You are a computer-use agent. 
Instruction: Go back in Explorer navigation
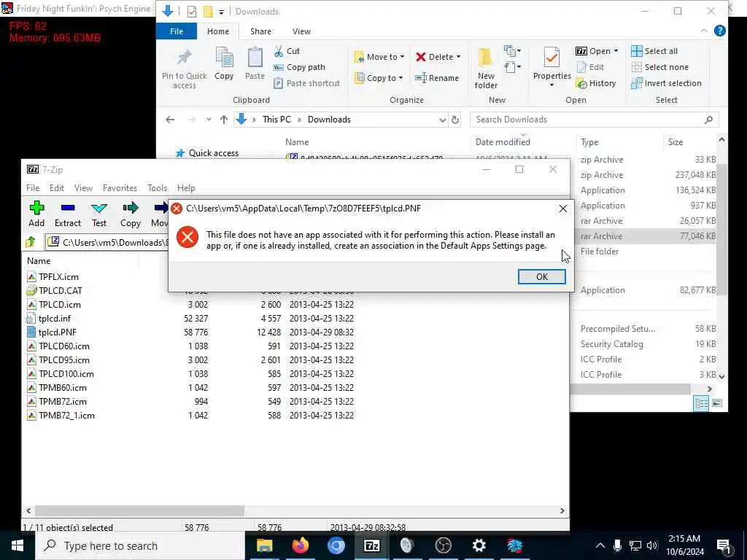pos(170,120)
